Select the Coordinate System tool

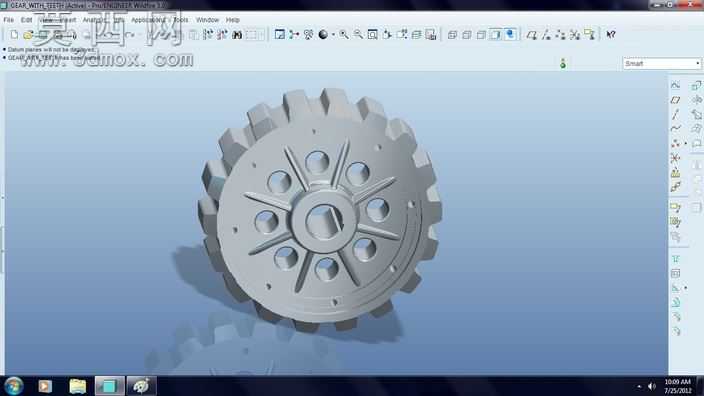[675, 158]
